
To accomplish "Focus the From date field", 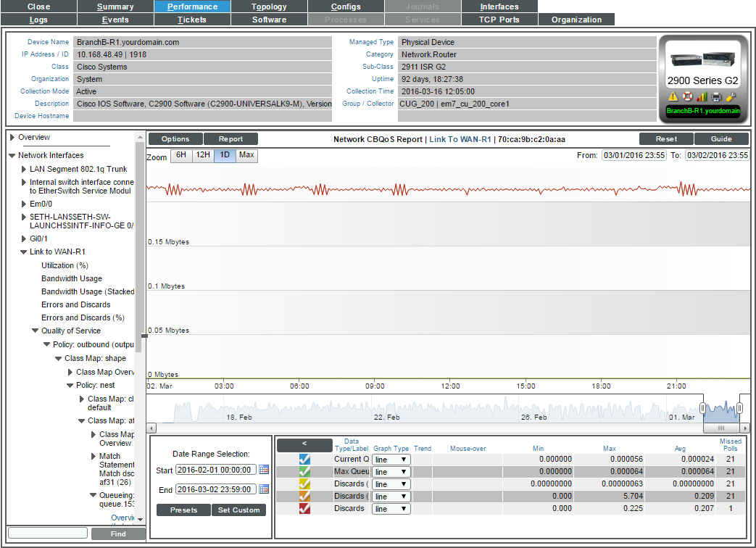I will [634, 155].
